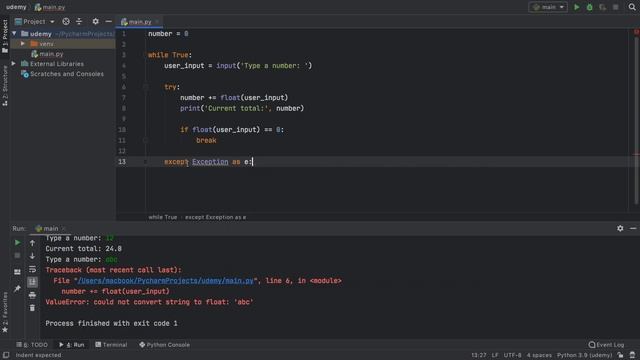The width and height of the screenshot is (640, 360).
Task: Click the 'Process finished with exit code 1' line
Action: (x=111, y=323)
